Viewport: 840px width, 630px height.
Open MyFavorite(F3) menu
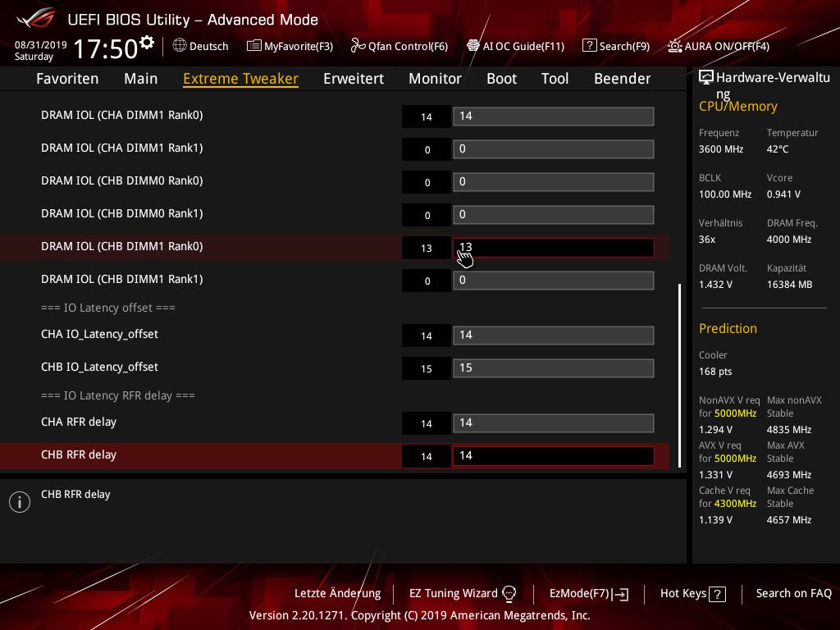pos(290,46)
